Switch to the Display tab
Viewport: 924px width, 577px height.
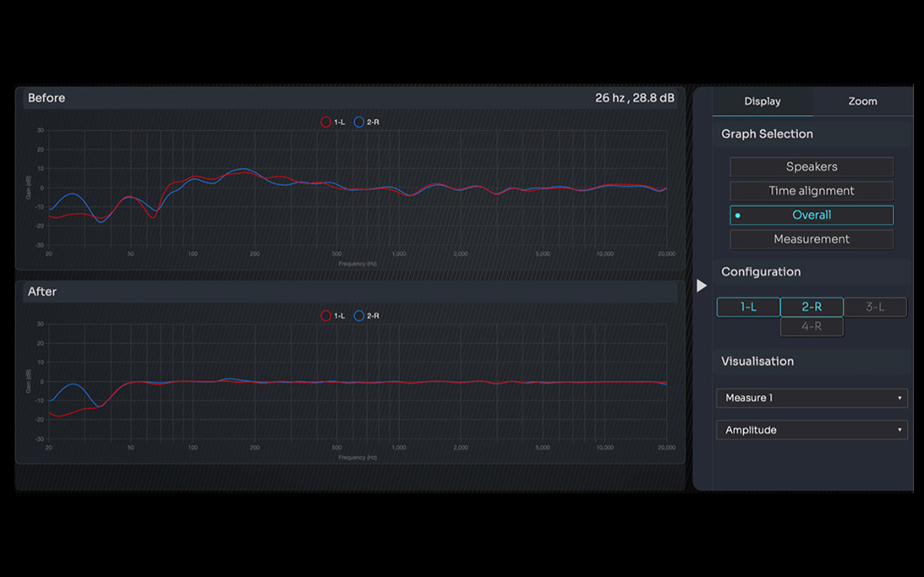pyautogui.click(x=763, y=101)
